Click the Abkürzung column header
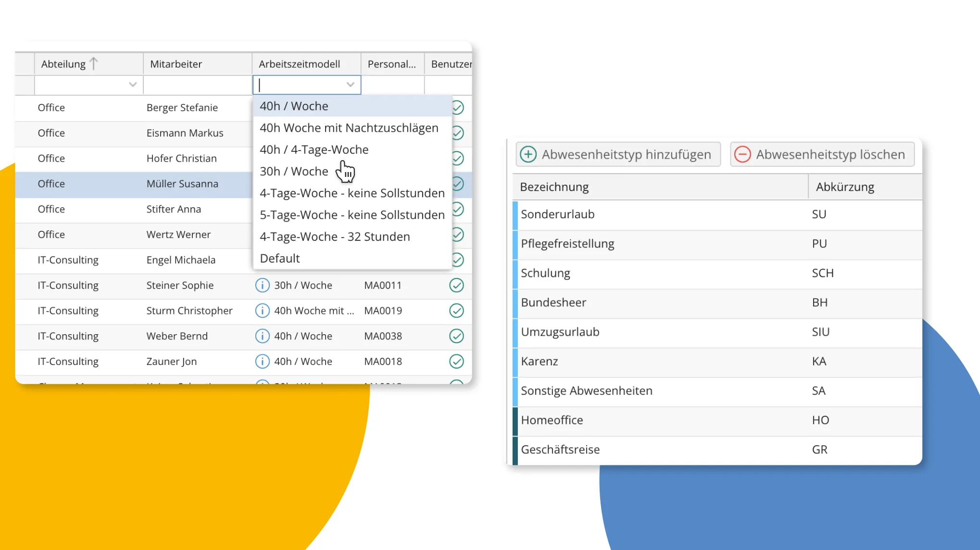980x550 pixels. point(865,187)
